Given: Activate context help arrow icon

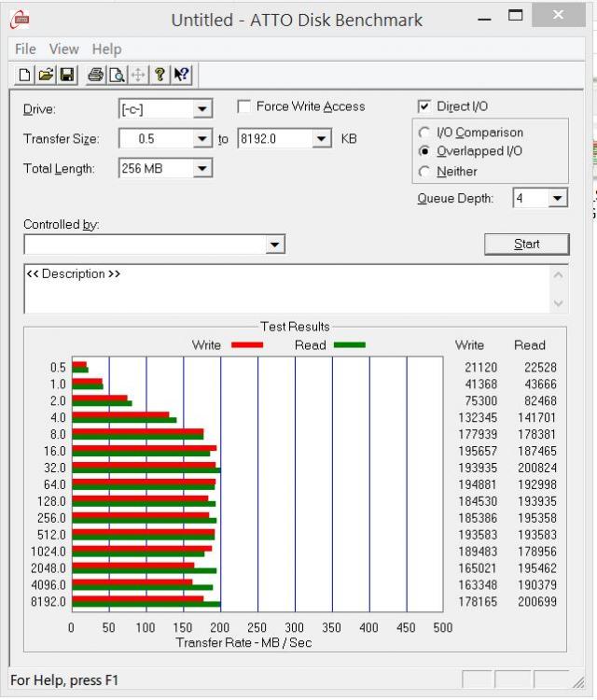Looking at the screenshot, I should [x=182, y=75].
